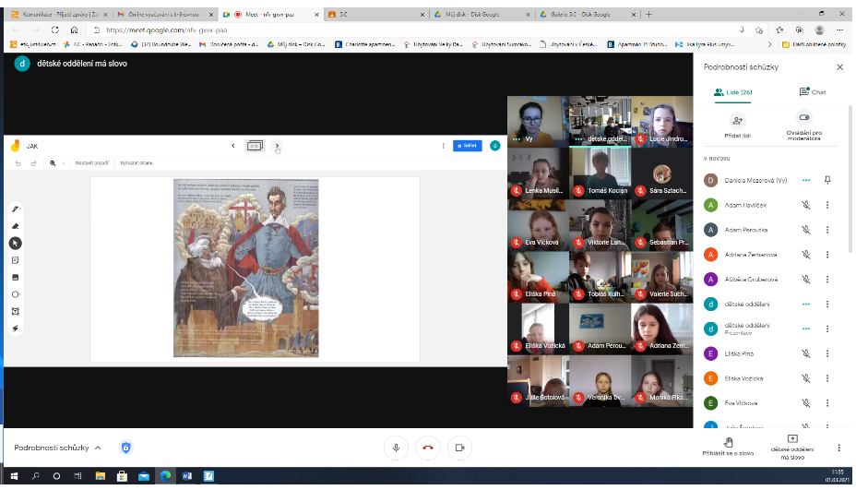
Task: Open options for Eliška Vozická
Action: [x=827, y=378]
